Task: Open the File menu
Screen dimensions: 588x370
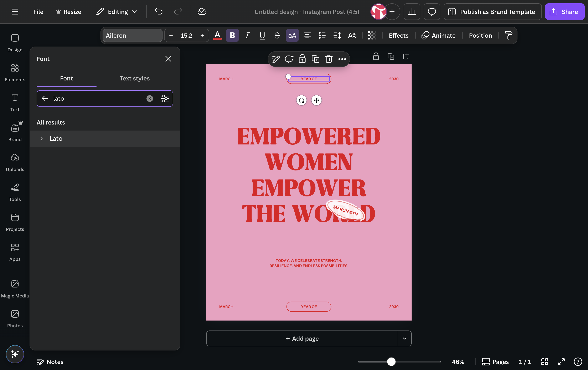Action: click(38, 11)
